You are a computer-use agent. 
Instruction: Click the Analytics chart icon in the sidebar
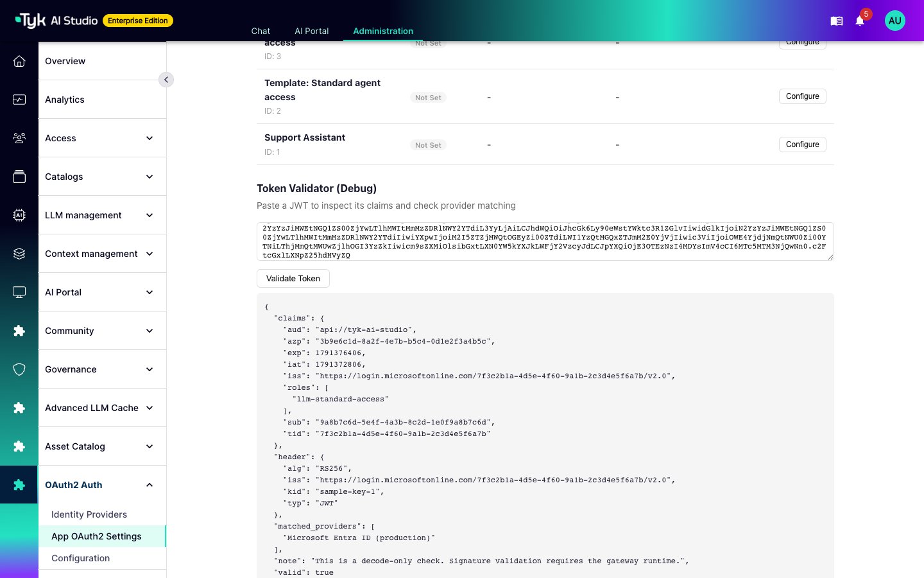pyautogui.click(x=19, y=100)
